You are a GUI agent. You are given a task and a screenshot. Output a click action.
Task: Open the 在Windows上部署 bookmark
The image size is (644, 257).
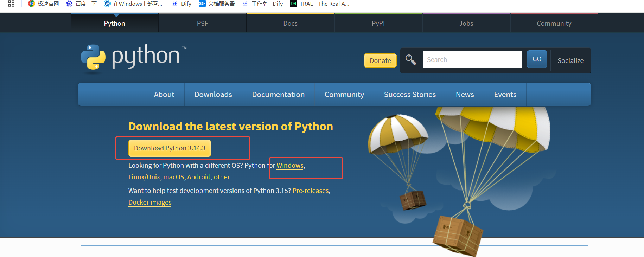click(x=133, y=4)
